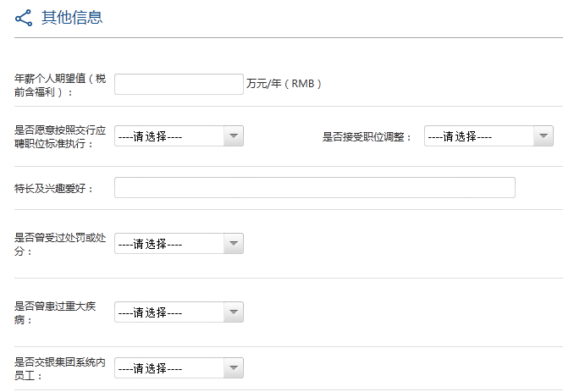Open the 是否曾受过处罚或处分 dropdown

point(179,244)
